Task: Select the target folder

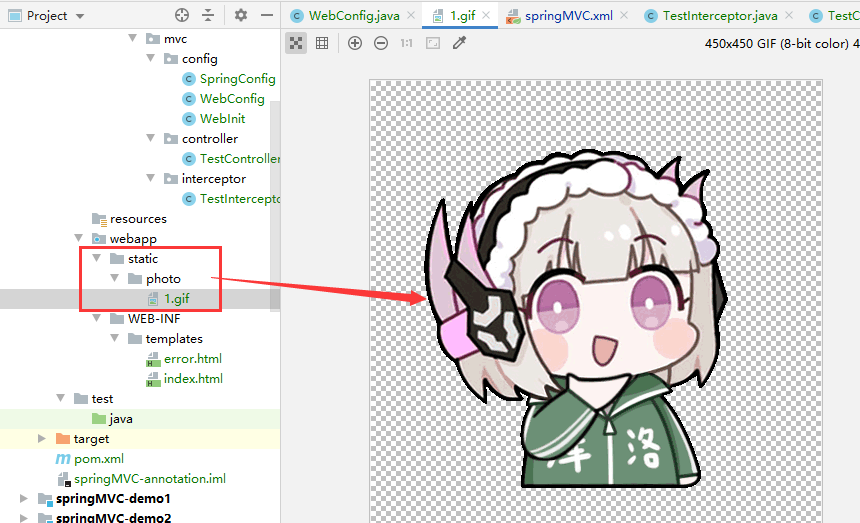Action: 91,439
